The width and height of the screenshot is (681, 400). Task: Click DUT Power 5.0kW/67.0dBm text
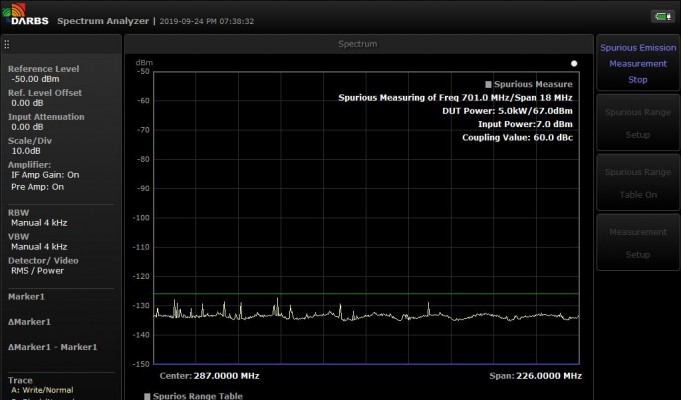507,111
